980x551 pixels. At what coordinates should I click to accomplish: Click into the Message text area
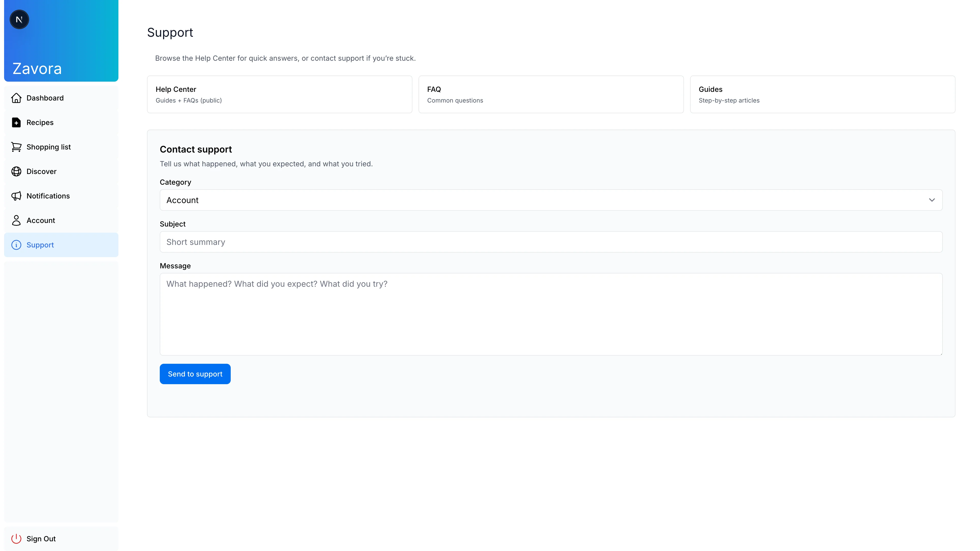[x=550, y=314]
